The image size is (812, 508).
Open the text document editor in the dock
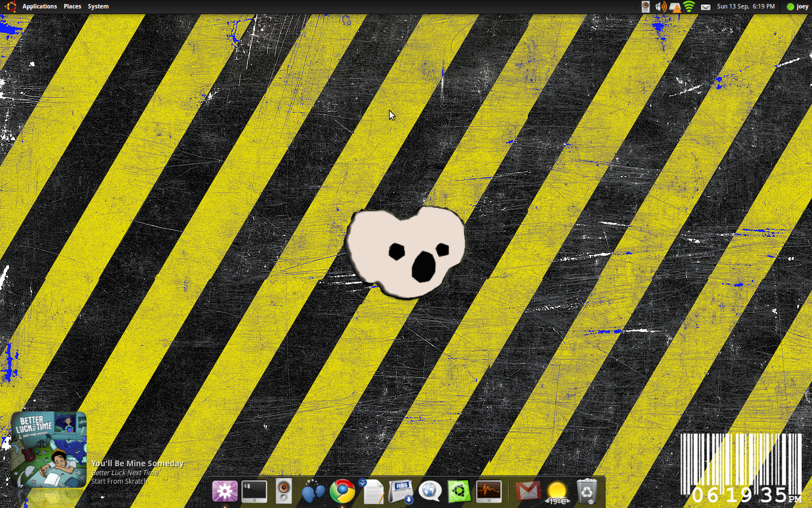[372, 491]
